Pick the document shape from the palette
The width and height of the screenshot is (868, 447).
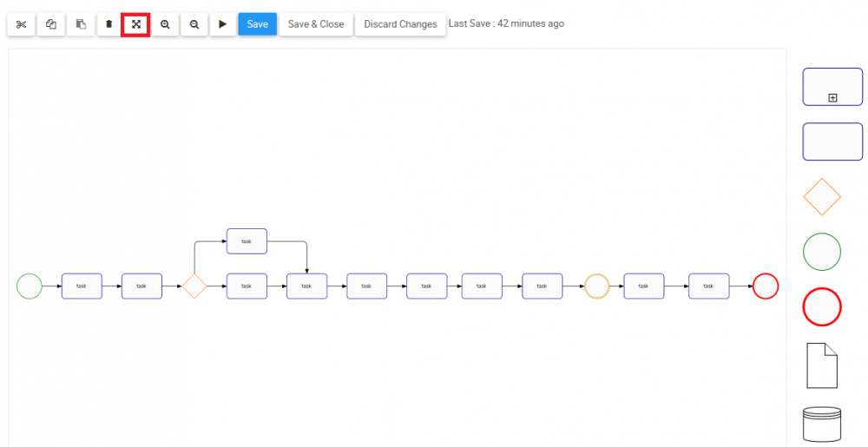click(822, 365)
